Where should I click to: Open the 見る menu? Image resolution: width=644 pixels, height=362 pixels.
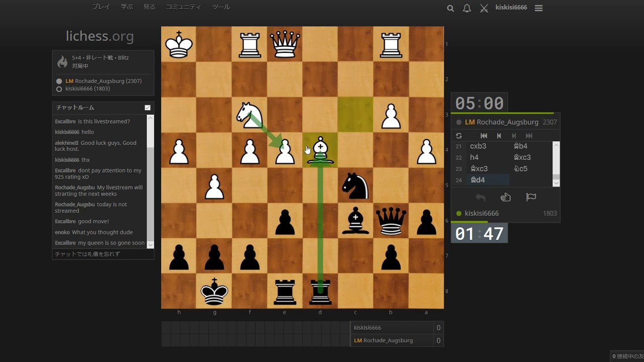(x=149, y=7)
